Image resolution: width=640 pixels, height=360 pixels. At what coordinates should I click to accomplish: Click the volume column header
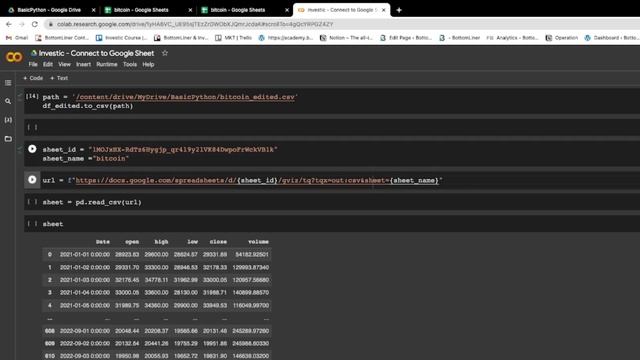pyautogui.click(x=258, y=242)
